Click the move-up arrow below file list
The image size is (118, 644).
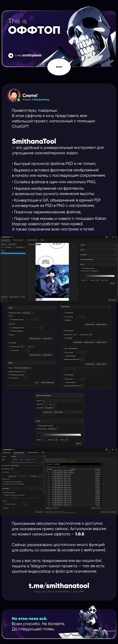2,300
